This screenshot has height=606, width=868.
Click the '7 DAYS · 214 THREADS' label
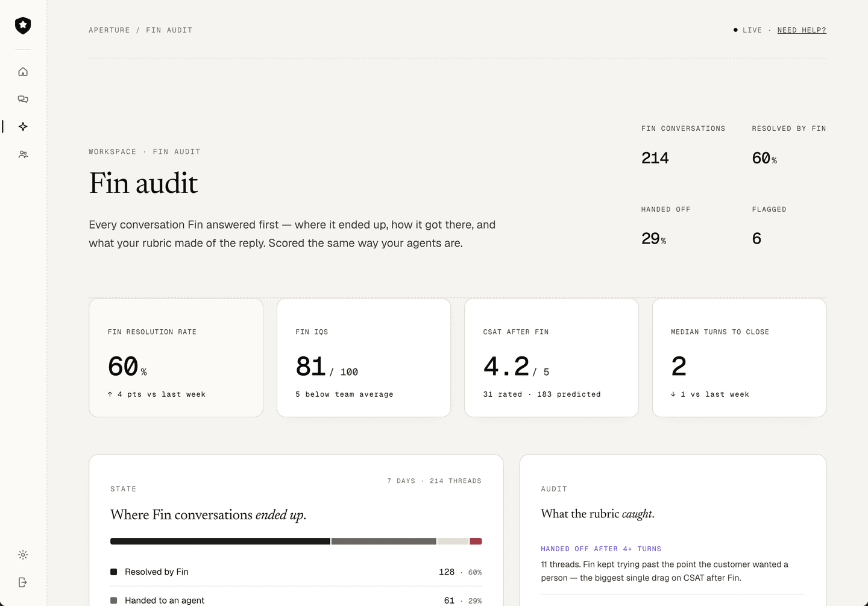click(435, 481)
